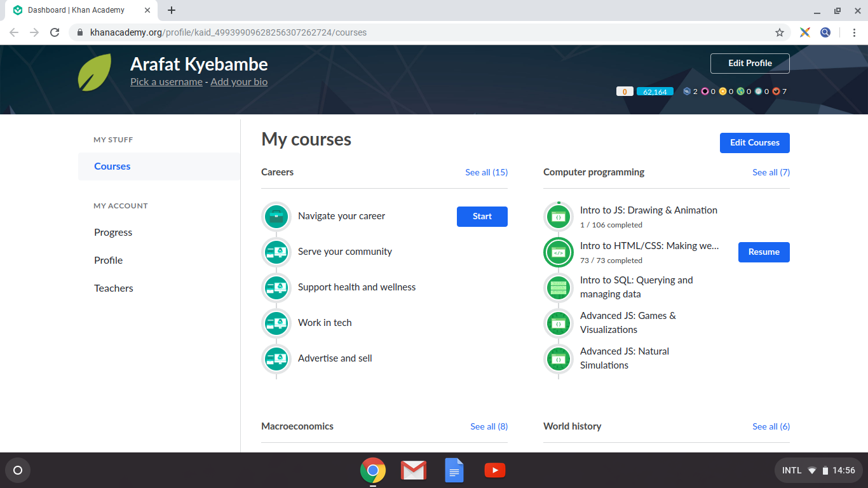
Task: Click the Add your bio link
Action: 239,82
